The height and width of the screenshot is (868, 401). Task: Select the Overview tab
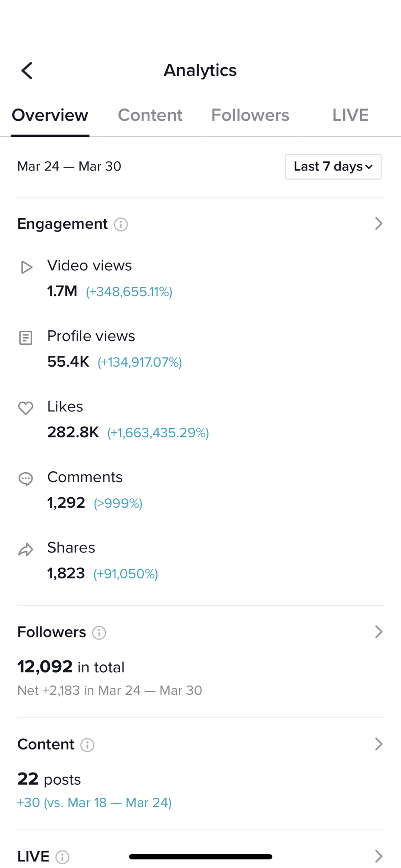pyautogui.click(x=50, y=115)
